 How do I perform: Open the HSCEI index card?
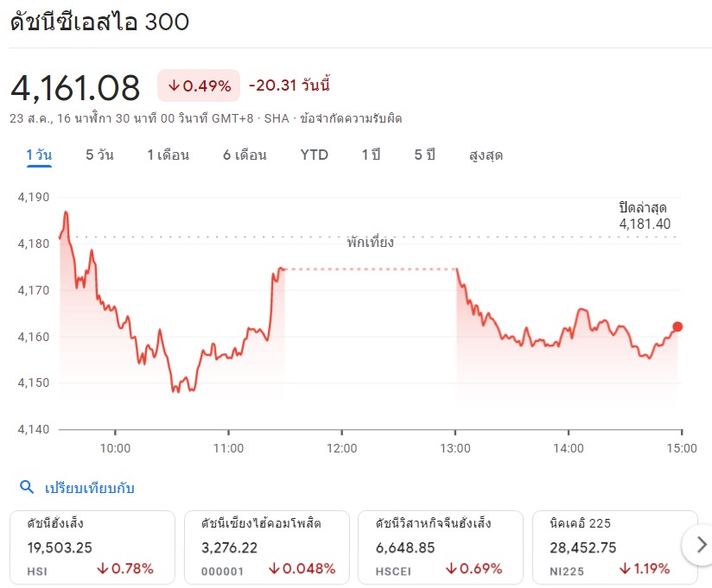tap(441, 546)
